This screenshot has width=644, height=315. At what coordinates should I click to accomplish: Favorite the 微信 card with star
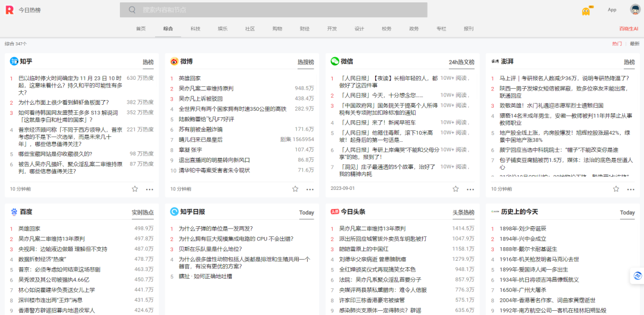pyautogui.click(x=456, y=189)
